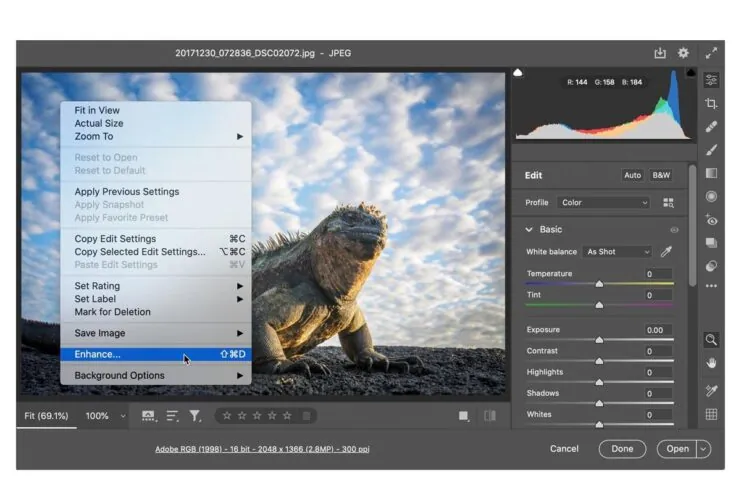Select the Spot Removal healing tool

click(711, 127)
